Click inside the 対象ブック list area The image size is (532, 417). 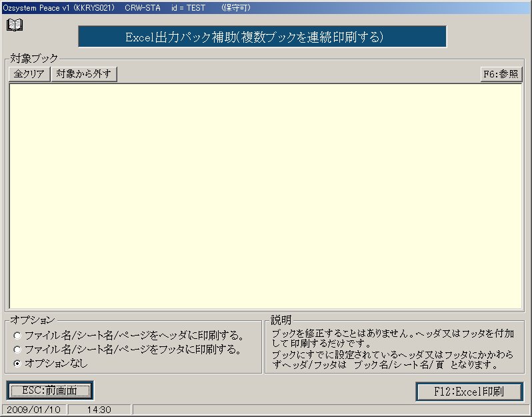(x=265, y=196)
